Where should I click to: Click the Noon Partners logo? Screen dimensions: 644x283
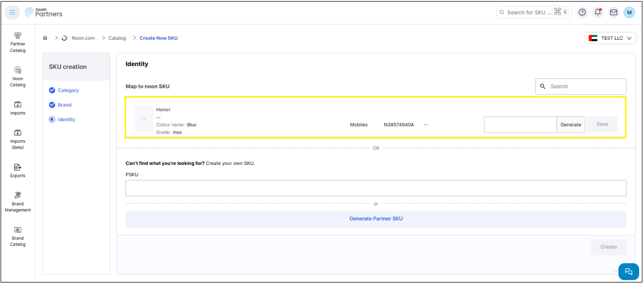44,12
